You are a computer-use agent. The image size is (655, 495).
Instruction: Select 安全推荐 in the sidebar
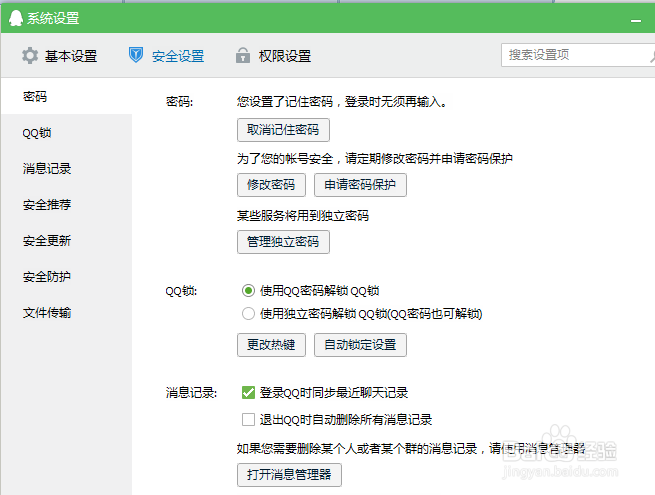66,205
